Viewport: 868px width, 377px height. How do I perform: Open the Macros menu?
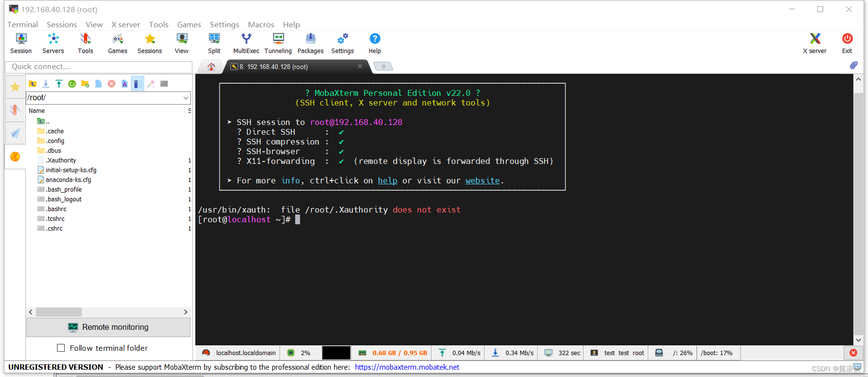(261, 24)
